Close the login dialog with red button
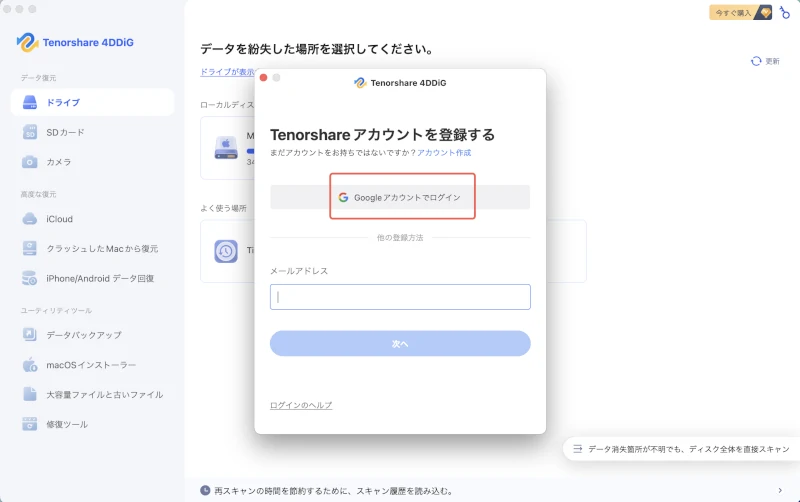 263,78
